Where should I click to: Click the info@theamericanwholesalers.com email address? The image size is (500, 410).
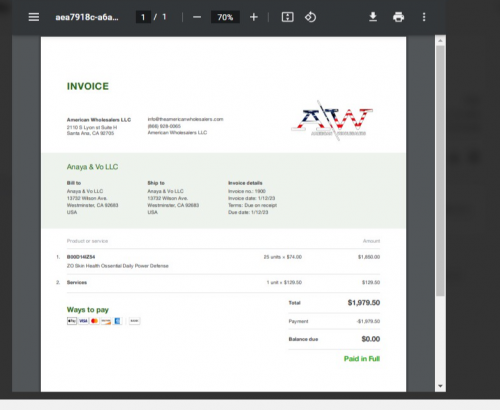tap(185, 119)
